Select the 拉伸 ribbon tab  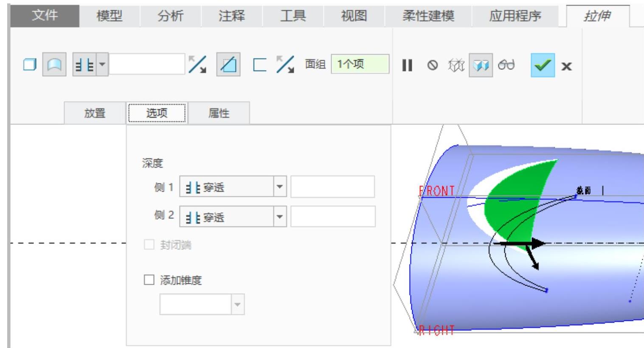(x=598, y=16)
